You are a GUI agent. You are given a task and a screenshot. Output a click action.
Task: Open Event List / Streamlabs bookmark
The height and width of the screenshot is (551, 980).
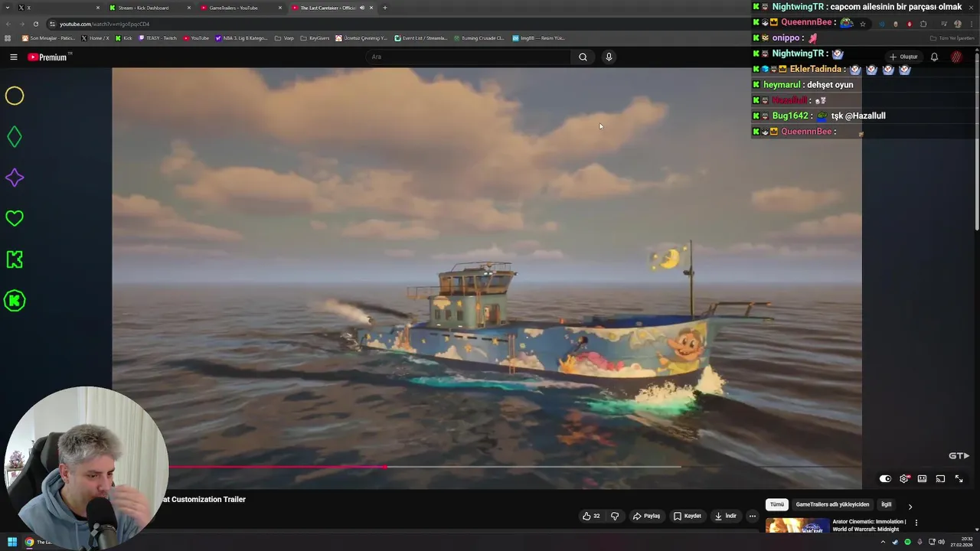(421, 38)
